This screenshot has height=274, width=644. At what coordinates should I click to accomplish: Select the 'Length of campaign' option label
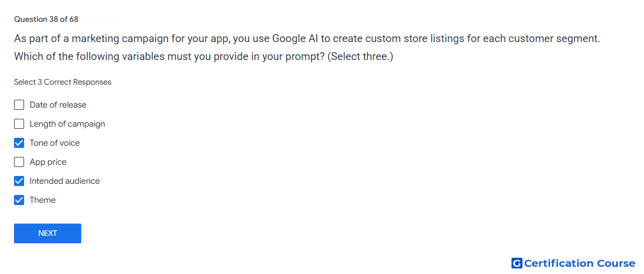[67, 124]
